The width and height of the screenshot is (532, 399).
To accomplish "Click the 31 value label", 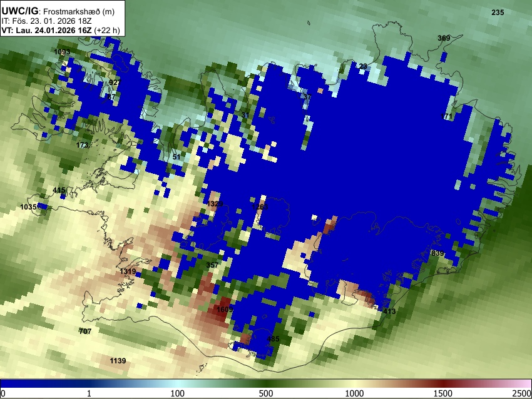I will (245, 115).
